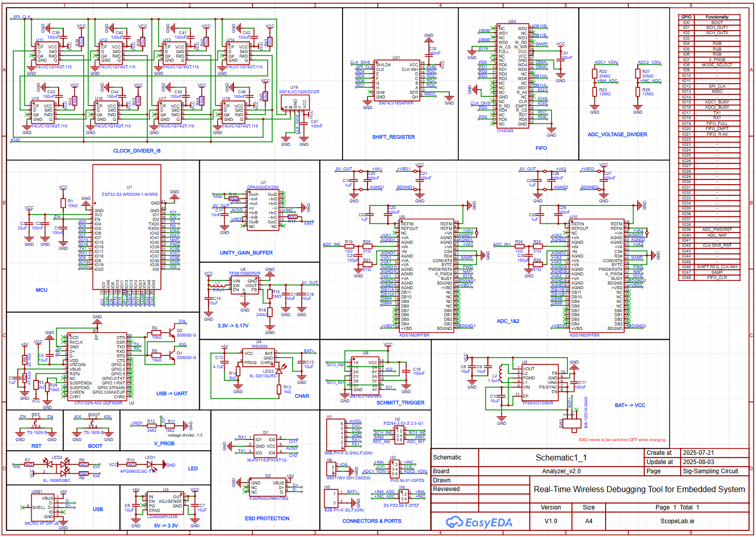Click the EasyEDA logo in the title block

pos(479,522)
